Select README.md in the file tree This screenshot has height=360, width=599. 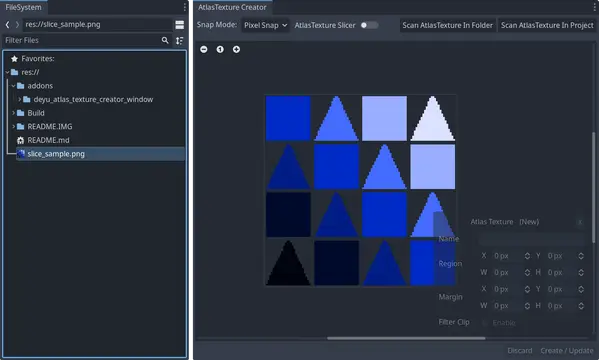pyautogui.click(x=48, y=140)
